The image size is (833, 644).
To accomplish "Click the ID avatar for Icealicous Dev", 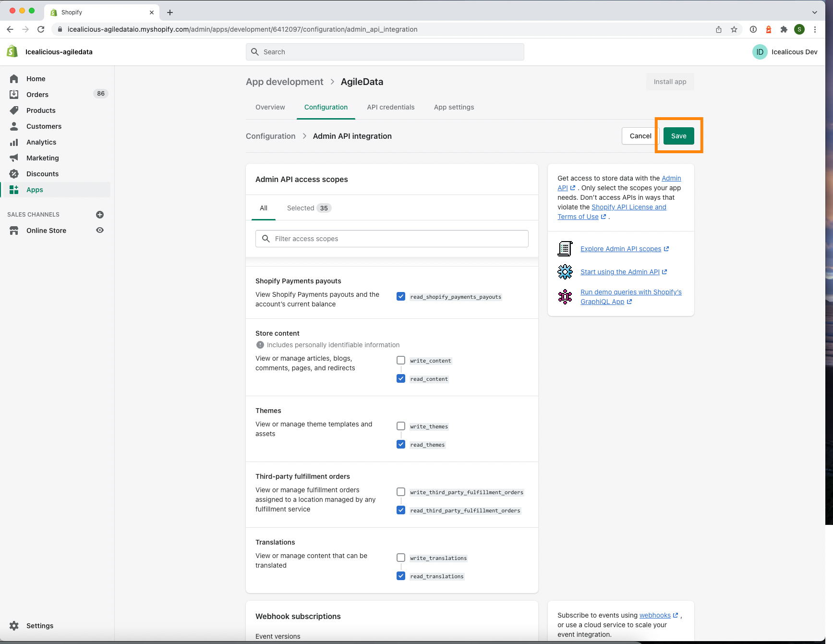I will click(x=760, y=52).
